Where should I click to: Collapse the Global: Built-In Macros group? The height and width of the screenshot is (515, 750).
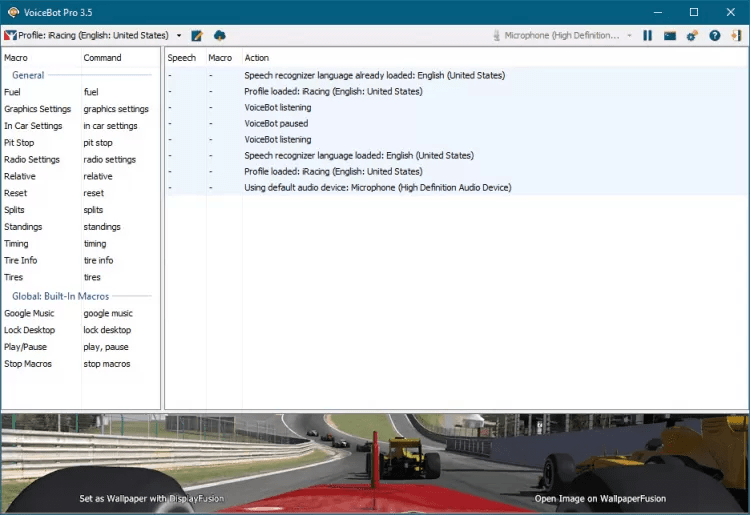(60, 296)
